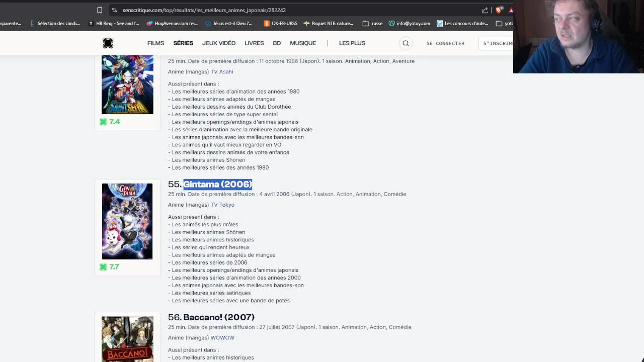The width and height of the screenshot is (644, 362).
Task: Open 'info@yotoy.com' bookmark
Action: pos(409,23)
